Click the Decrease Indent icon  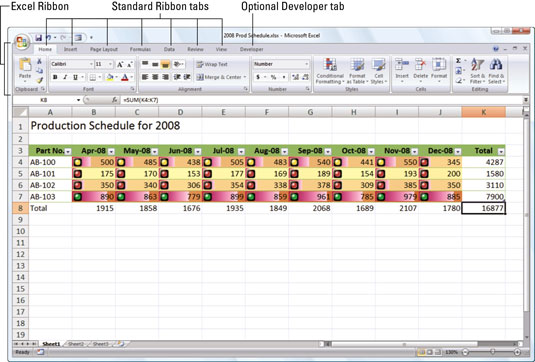177,77
